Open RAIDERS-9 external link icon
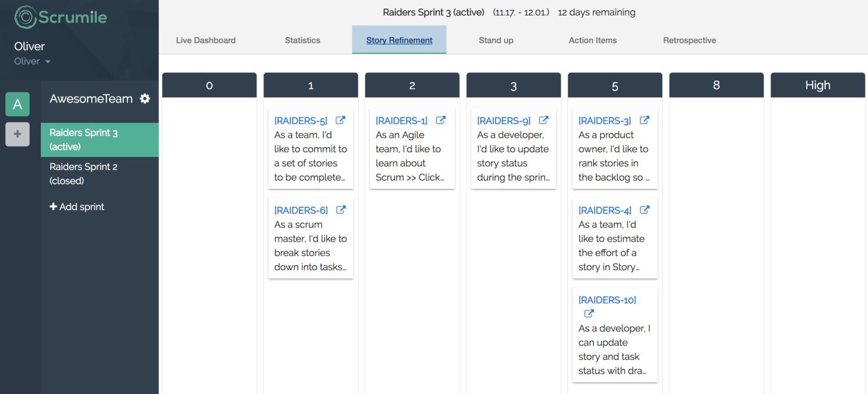 (544, 120)
